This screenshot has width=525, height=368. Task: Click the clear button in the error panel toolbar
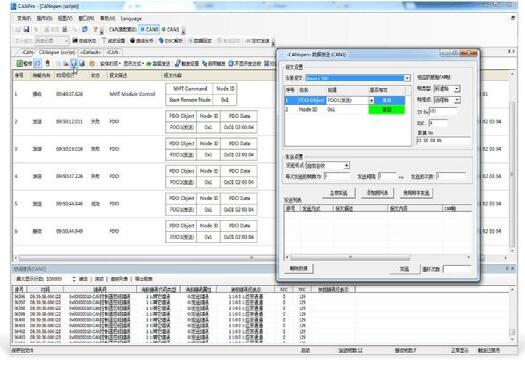(x=99, y=279)
